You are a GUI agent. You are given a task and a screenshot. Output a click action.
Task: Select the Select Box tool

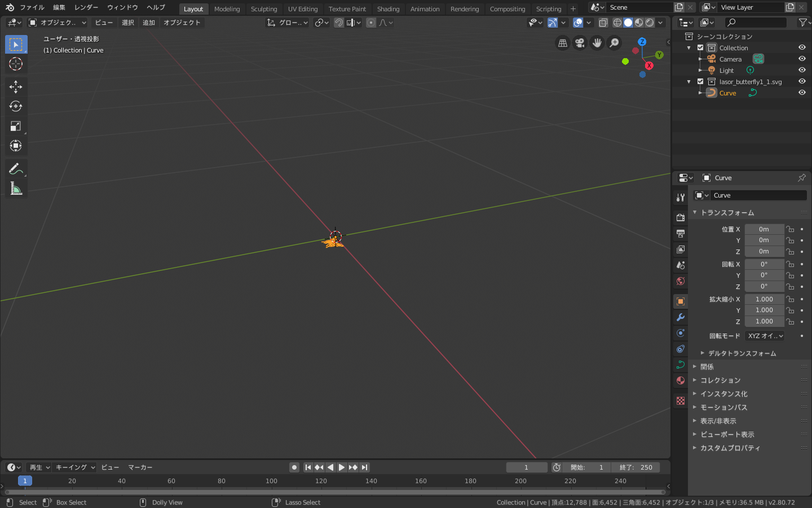16,44
